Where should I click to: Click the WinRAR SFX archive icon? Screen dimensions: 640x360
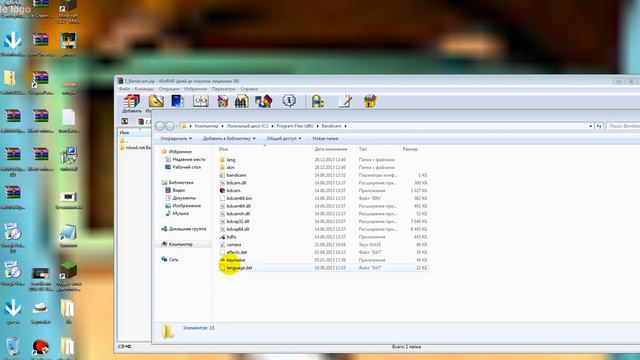[x=370, y=101]
